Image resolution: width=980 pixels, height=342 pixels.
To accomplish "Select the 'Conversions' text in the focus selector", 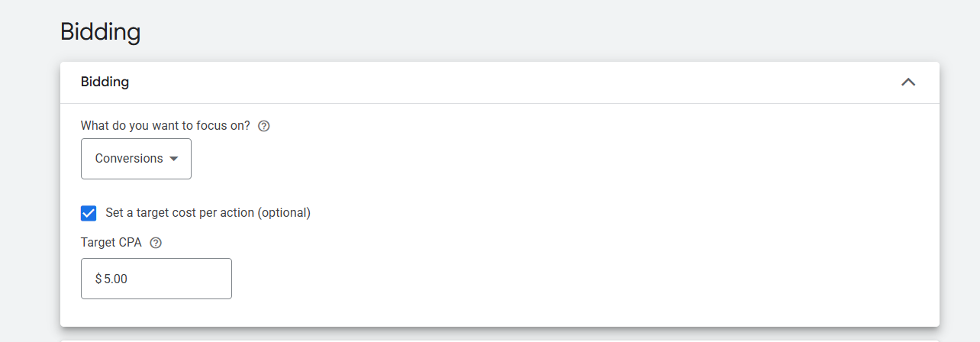I will pos(128,159).
